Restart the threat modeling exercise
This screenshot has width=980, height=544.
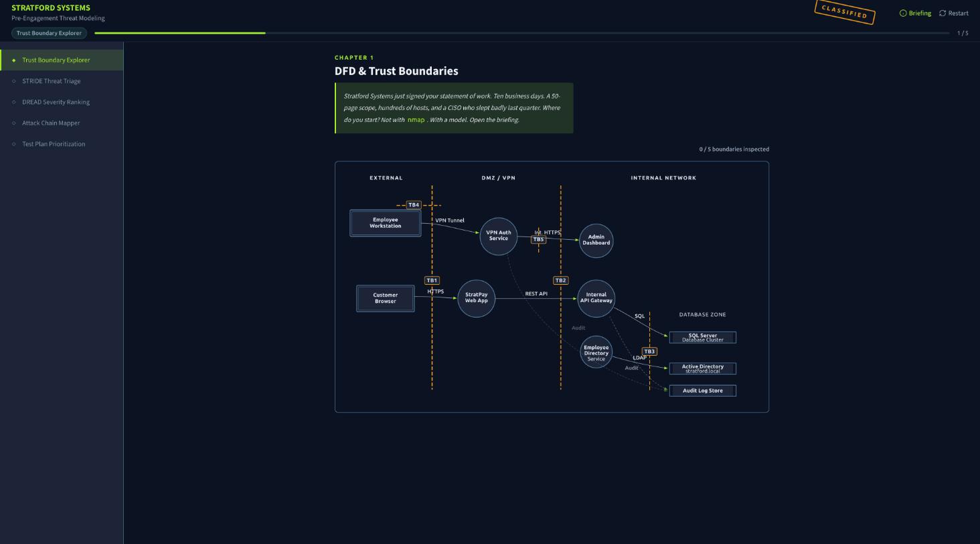click(954, 13)
